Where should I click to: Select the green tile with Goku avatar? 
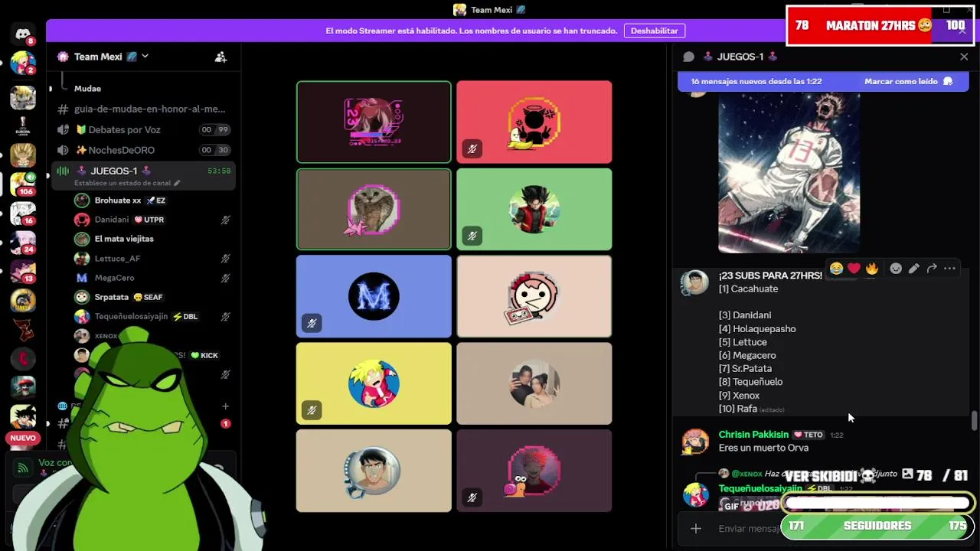click(x=534, y=209)
